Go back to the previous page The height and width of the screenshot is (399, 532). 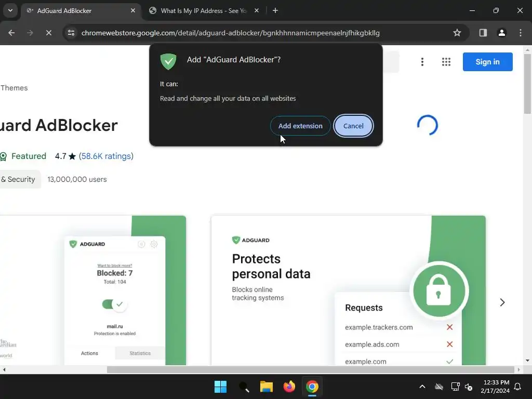[11, 33]
